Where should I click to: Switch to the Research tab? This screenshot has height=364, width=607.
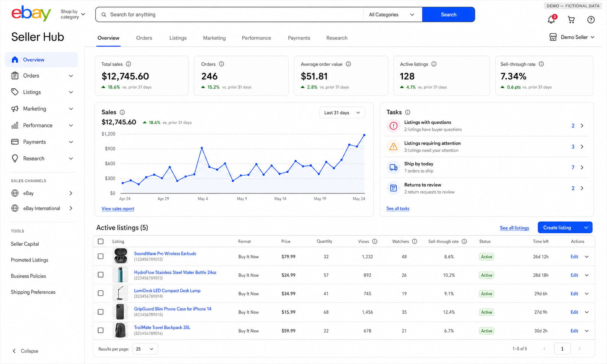337,38
